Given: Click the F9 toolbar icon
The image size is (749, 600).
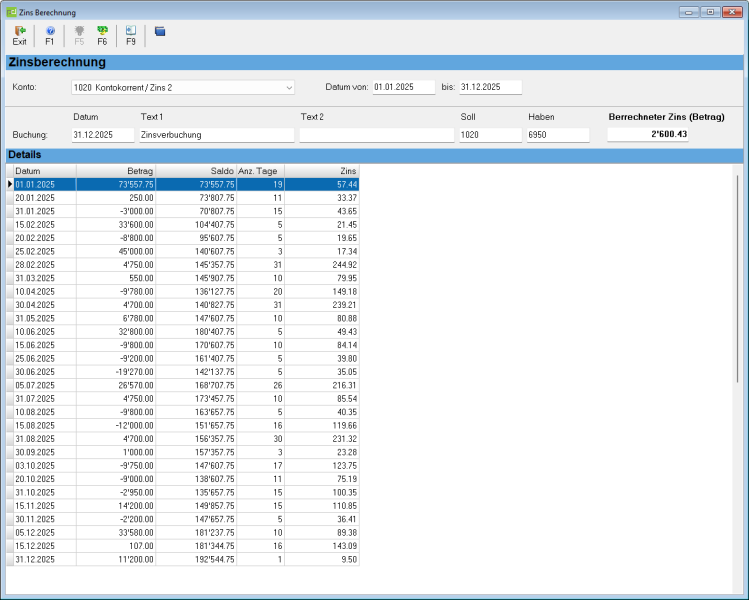Looking at the screenshot, I should [x=131, y=35].
